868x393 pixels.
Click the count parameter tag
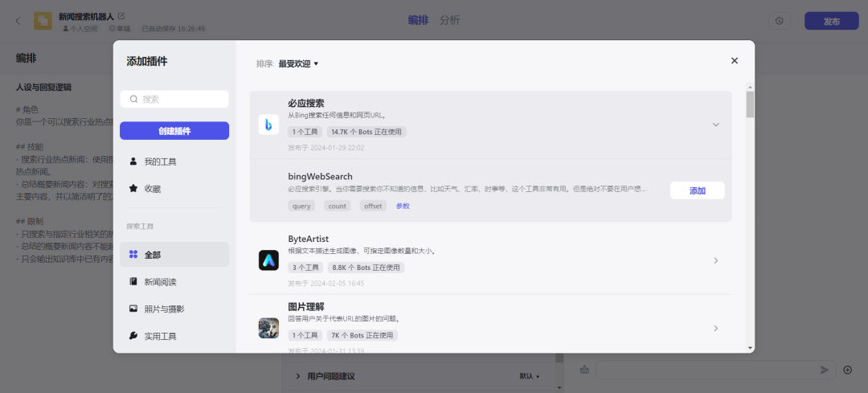tap(337, 206)
